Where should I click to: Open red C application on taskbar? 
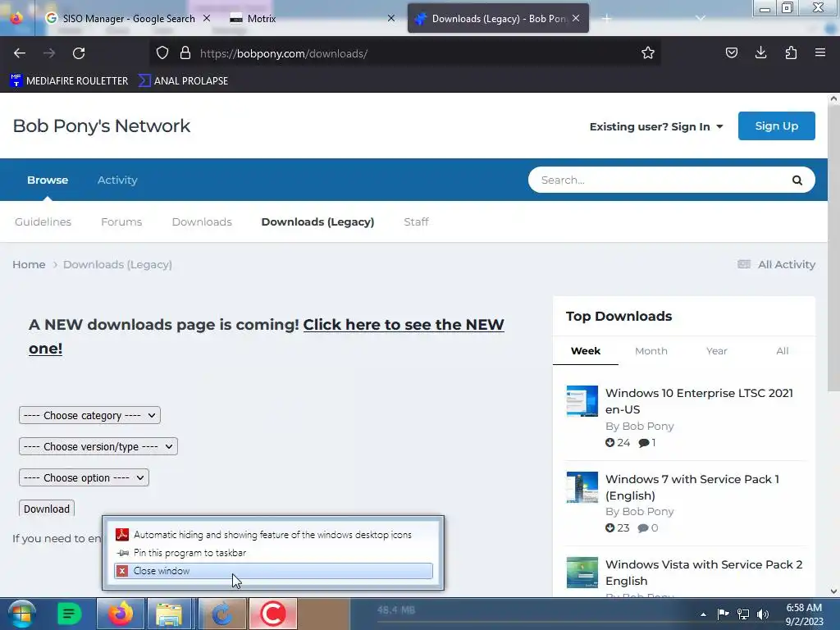point(272,614)
